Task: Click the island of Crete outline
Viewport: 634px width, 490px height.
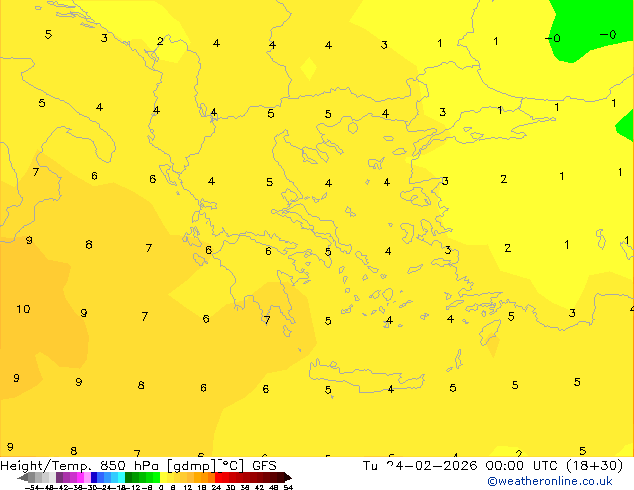Action: [366, 376]
